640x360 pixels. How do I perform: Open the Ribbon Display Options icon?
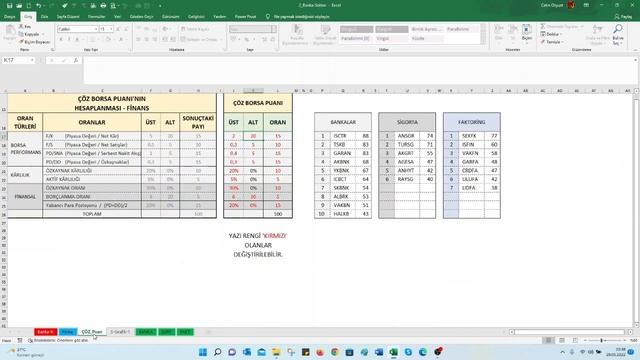[587, 5]
